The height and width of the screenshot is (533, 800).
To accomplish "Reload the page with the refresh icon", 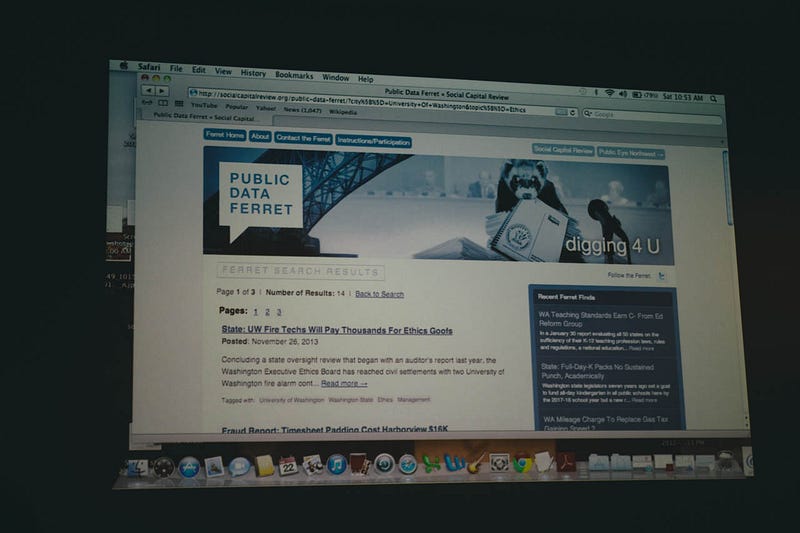I will (x=572, y=112).
